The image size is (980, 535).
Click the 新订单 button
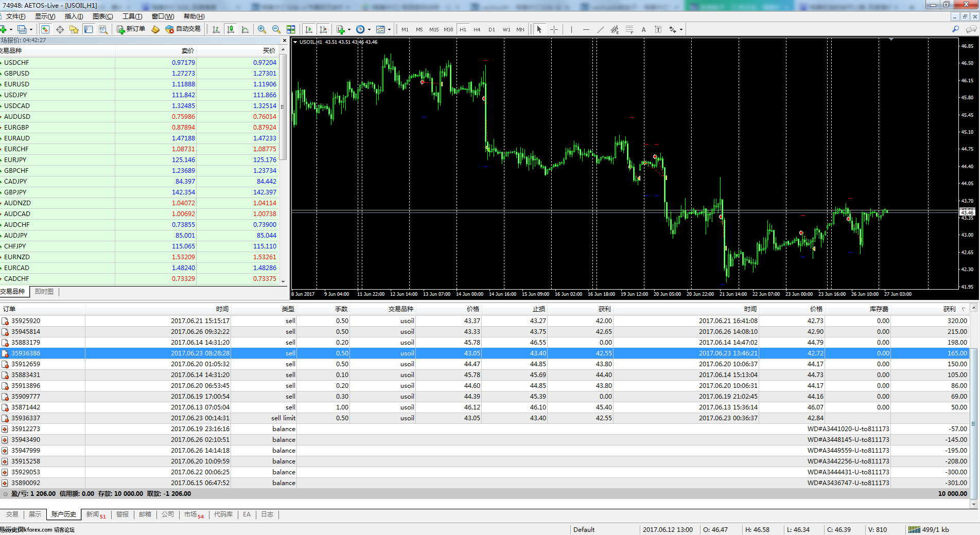pos(131,29)
